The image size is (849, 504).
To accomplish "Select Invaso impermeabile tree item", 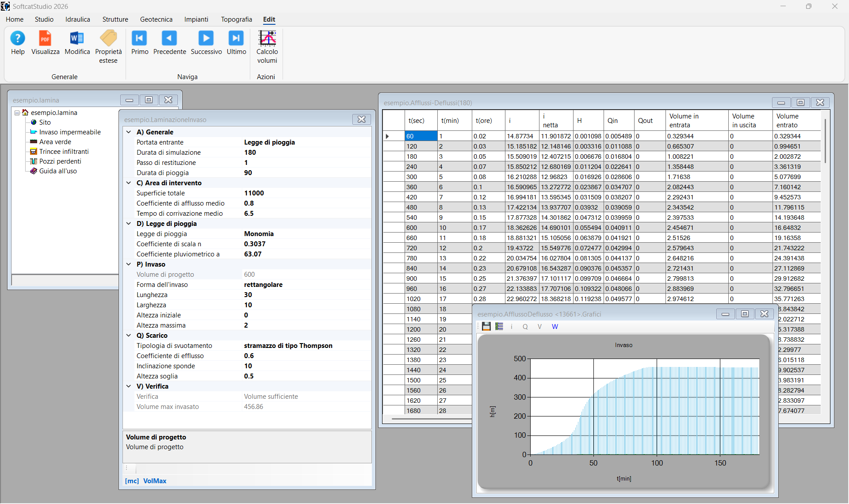I will pos(70,132).
